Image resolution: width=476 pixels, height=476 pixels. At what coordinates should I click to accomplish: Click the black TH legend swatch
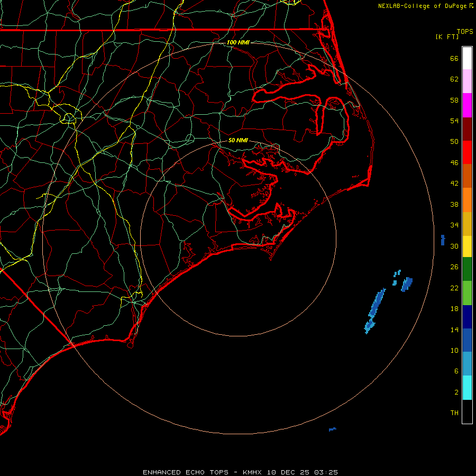467,411
